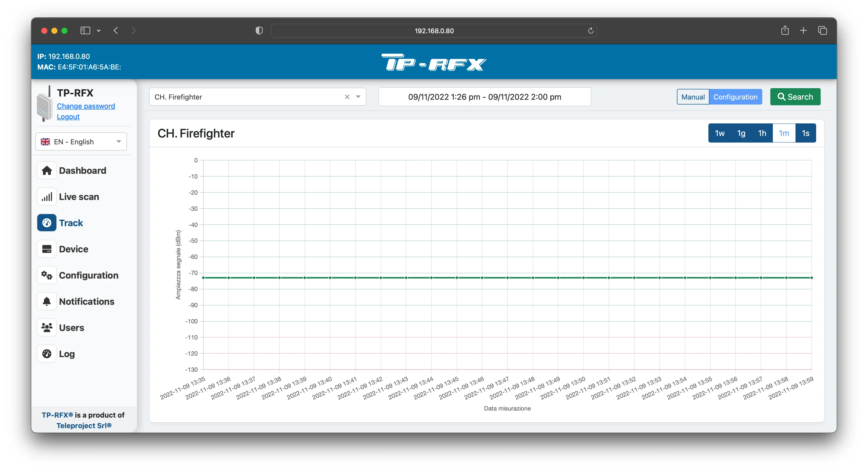
Task: Switch to the Configuration tab
Action: 735,96
